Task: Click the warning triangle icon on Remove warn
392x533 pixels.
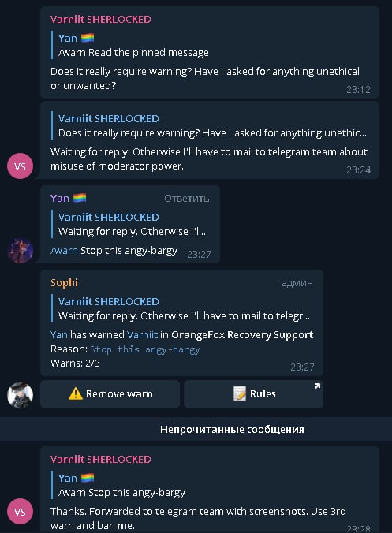Action: [x=76, y=393]
